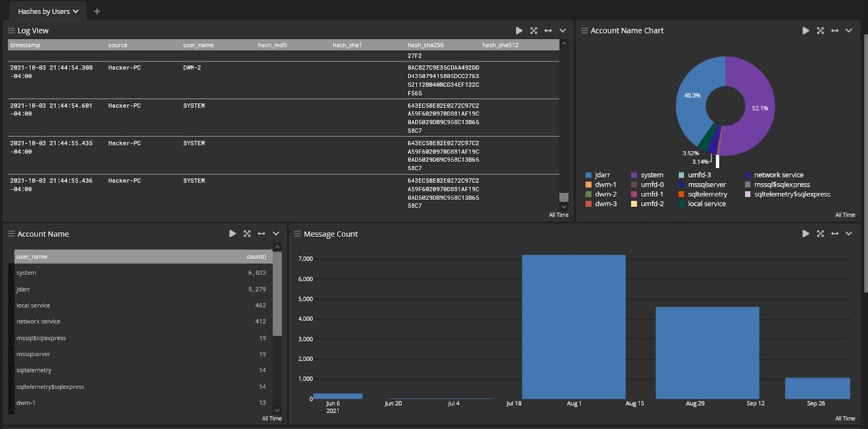Click the tallest August bar in Message Count
Image resolution: width=868 pixels, height=429 pixels.
click(x=573, y=327)
